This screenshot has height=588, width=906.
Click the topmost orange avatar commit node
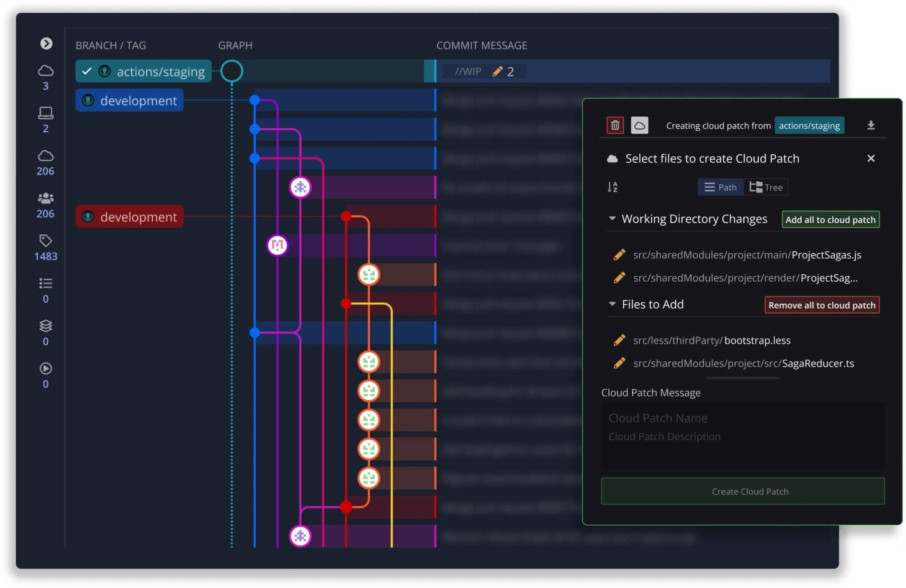[369, 275]
